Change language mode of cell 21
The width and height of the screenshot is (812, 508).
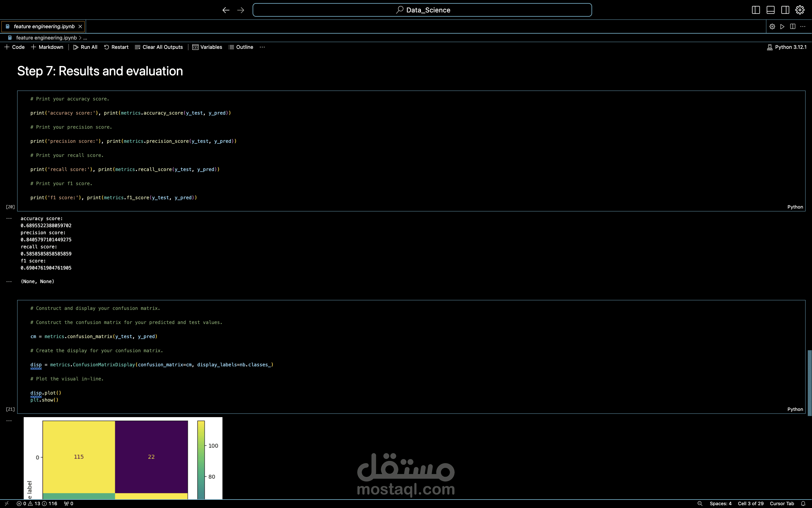click(795, 409)
